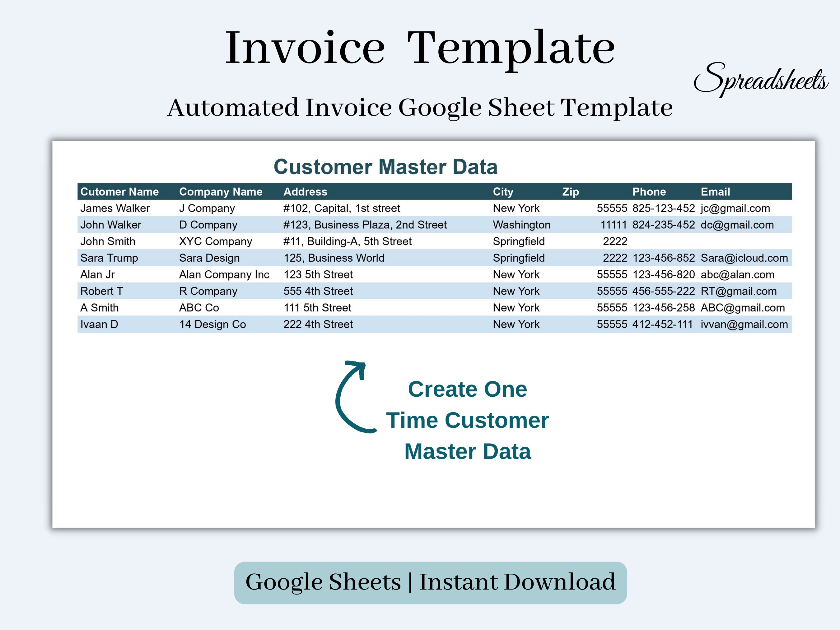Click email 'jc@gmail.com'

point(735,208)
